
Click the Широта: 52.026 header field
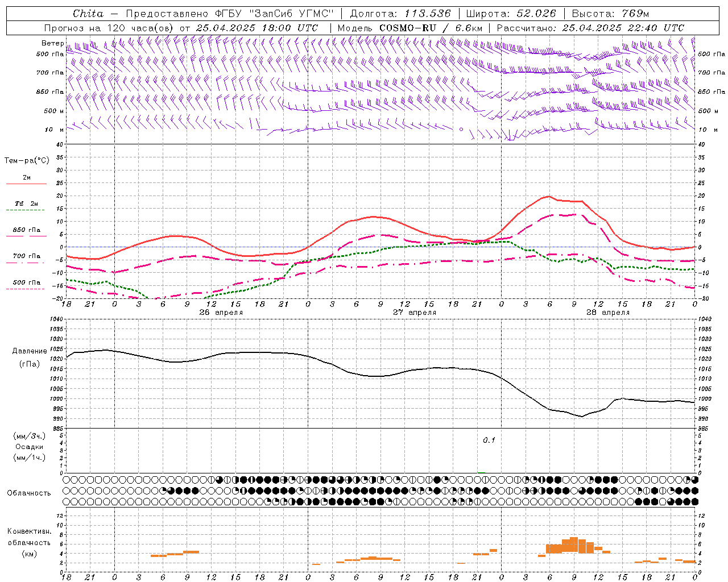point(511,14)
